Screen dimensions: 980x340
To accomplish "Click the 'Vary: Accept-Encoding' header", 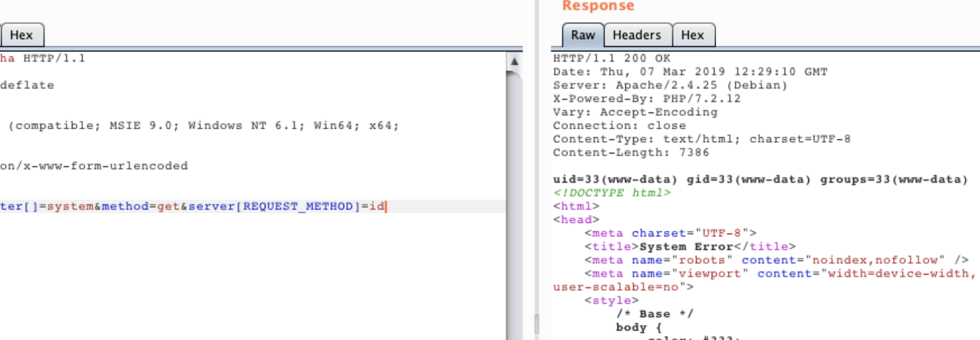I will pos(635,112).
